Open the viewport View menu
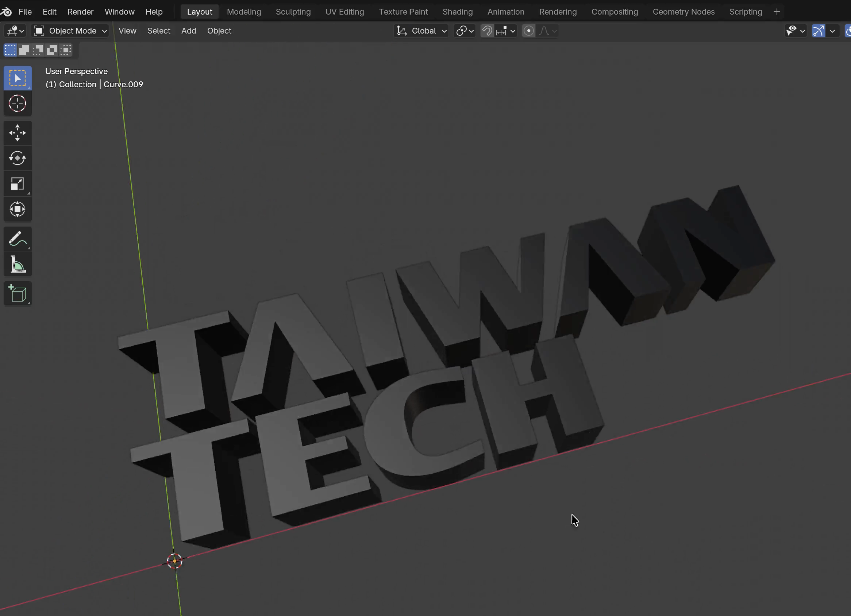Image resolution: width=851 pixels, height=616 pixels. [x=128, y=31]
